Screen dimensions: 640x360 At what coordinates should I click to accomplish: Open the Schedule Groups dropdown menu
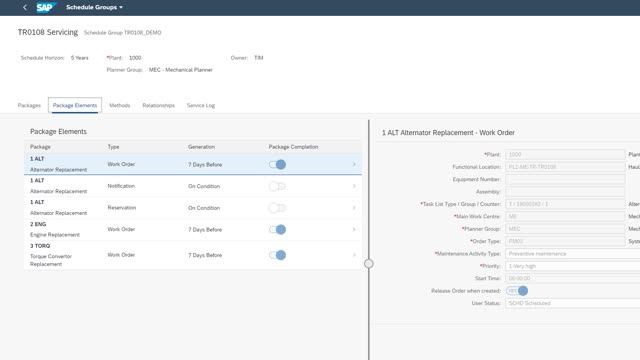point(94,7)
